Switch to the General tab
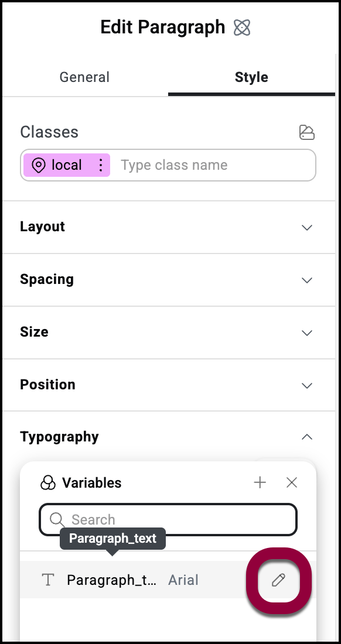 pyautogui.click(x=84, y=77)
